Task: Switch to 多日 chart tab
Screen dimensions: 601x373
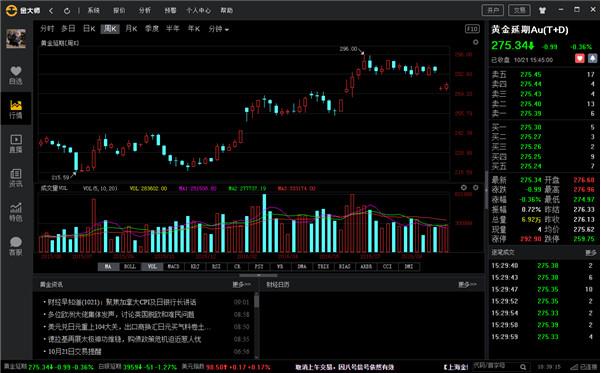Action: click(x=68, y=29)
